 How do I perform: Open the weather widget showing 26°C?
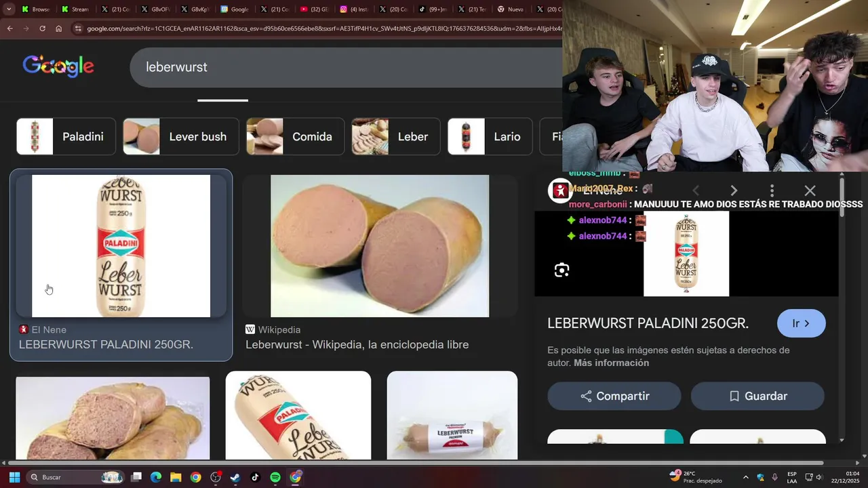(694, 477)
